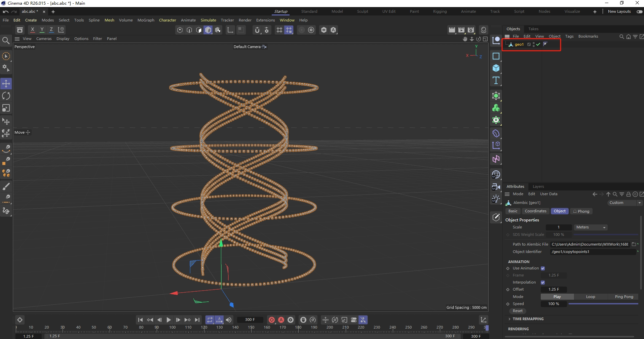644x339 pixels.
Task: Open the viewport Cameras menu
Action: pos(44,39)
